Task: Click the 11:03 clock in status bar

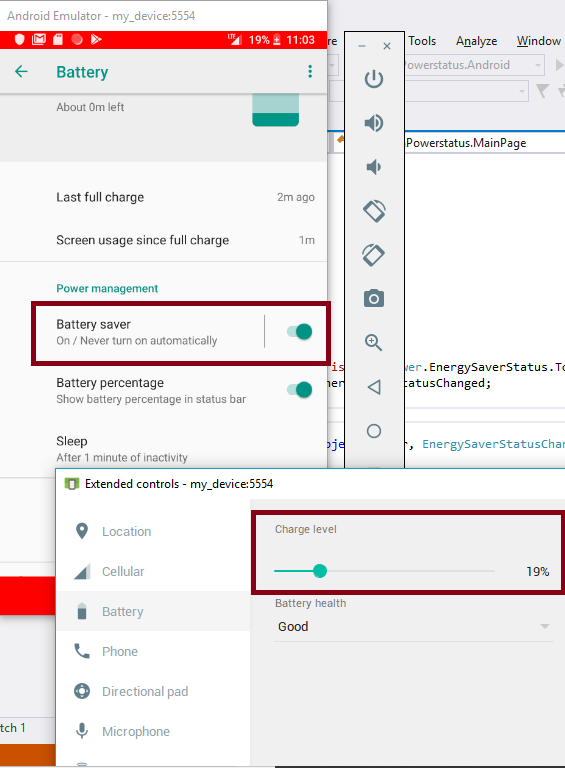Action: coord(300,40)
